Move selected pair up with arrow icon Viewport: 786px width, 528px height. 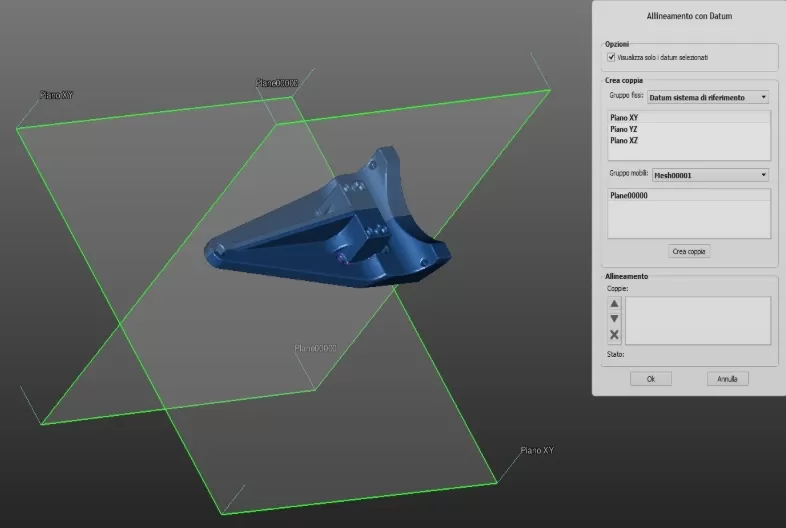[x=614, y=303]
